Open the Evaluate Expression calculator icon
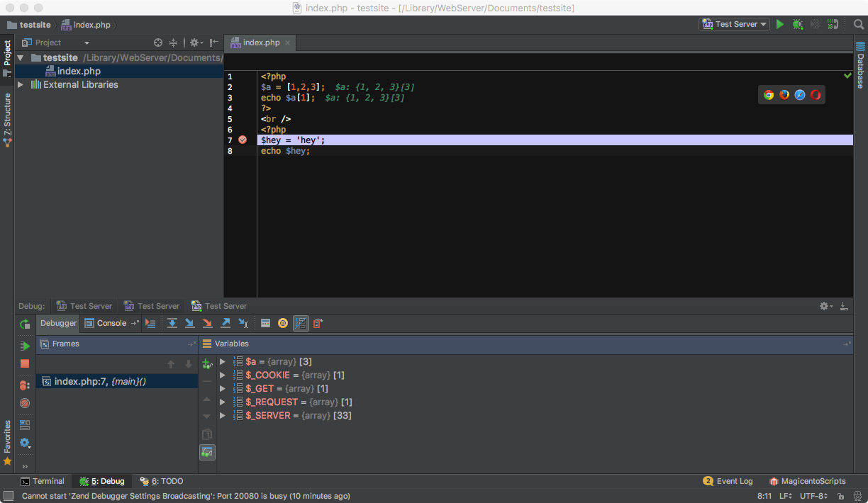 pos(265,323)
